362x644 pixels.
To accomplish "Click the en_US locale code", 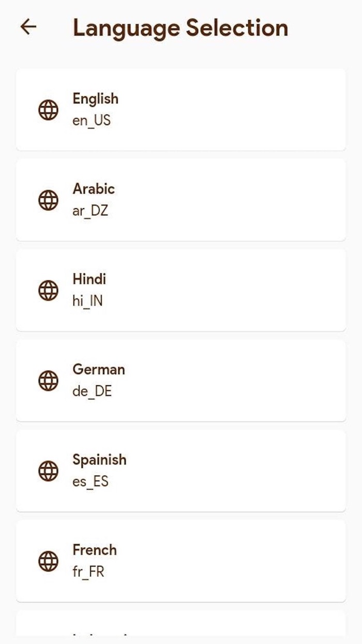I will coord(92,121).
